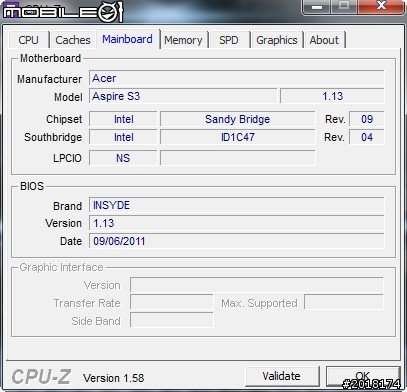Viewport: 407px width, 392px height.
Task: Click the Graphic Interface group heading
Action: pyautogui.click(x=61, y=267)
